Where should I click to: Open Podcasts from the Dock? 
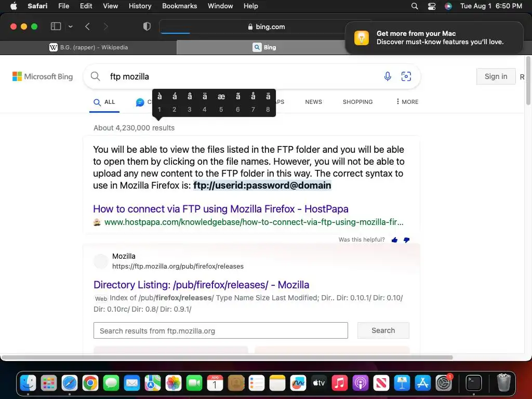pyautogui.click(x=361, y=383)
